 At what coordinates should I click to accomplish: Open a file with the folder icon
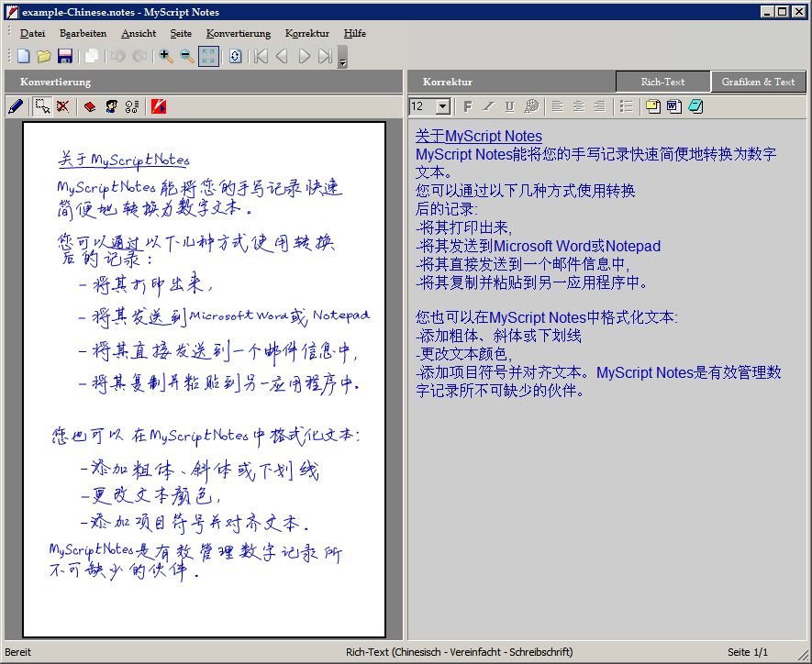tap(44, 56)
